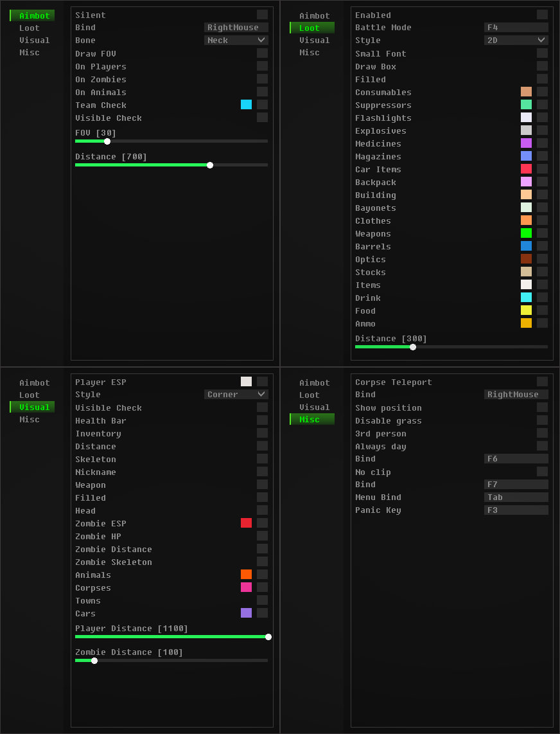Open the cyan Team Check color swatch
The image size is (560, 734).
246,105
